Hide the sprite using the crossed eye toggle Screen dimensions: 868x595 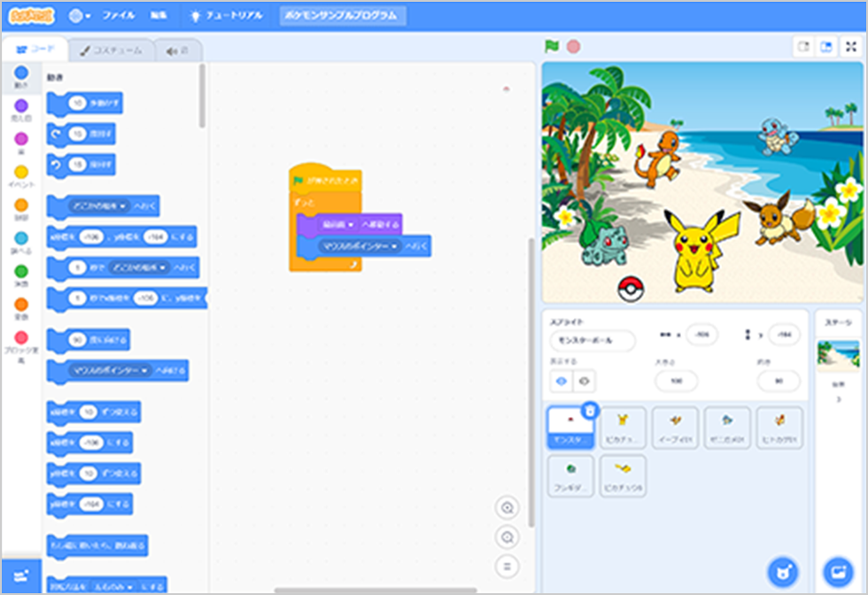584,381
